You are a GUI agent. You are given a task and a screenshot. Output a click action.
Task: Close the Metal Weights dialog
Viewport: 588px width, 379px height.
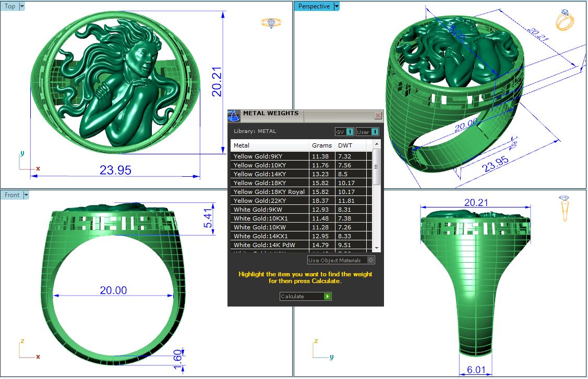[x=378, y=115]
